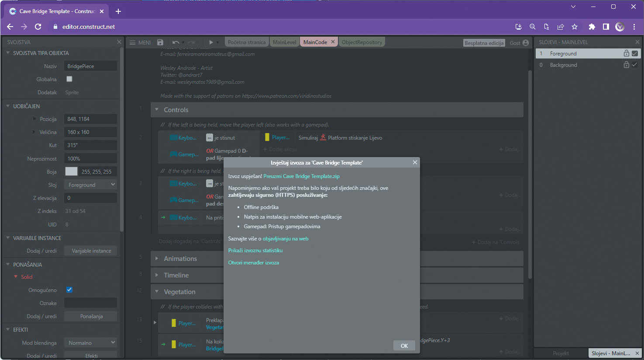This screenshot has width=644, height=360.
Task: Click the Varijable instance button
Action: pyautogui.click(x=91, y=251)
